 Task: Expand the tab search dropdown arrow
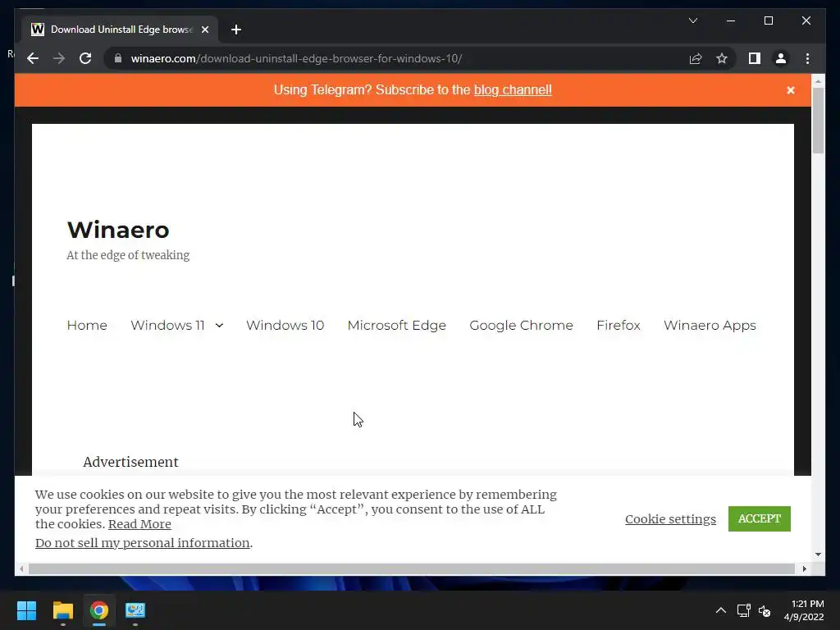coord(692,21)
